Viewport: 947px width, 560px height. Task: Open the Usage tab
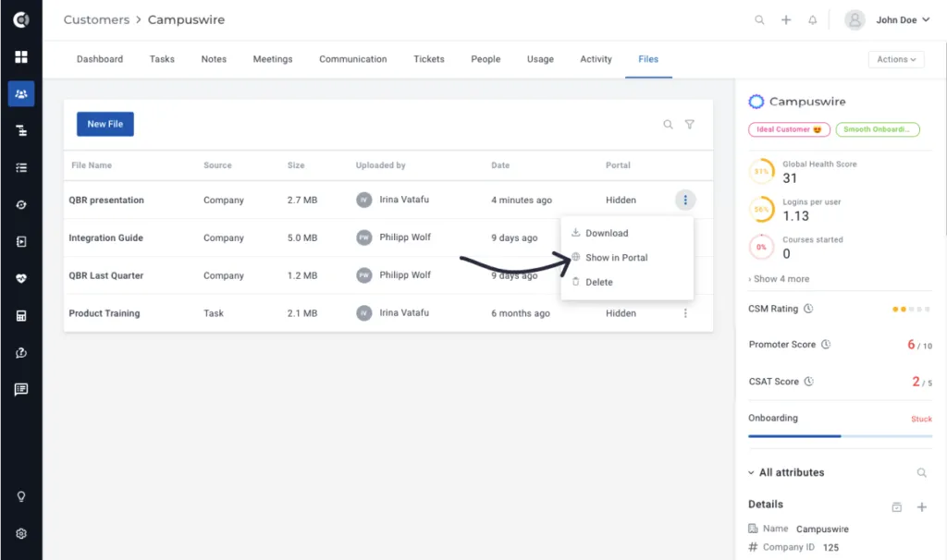(540, 59)
